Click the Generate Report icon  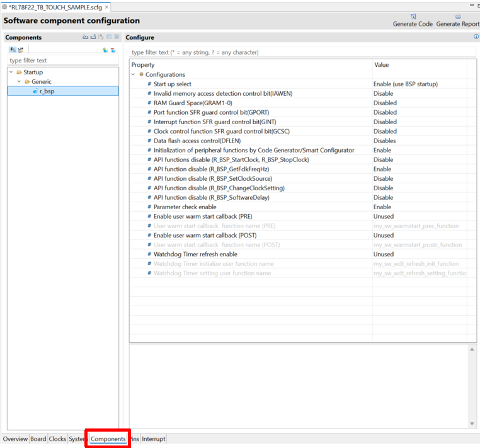[458, 16]
